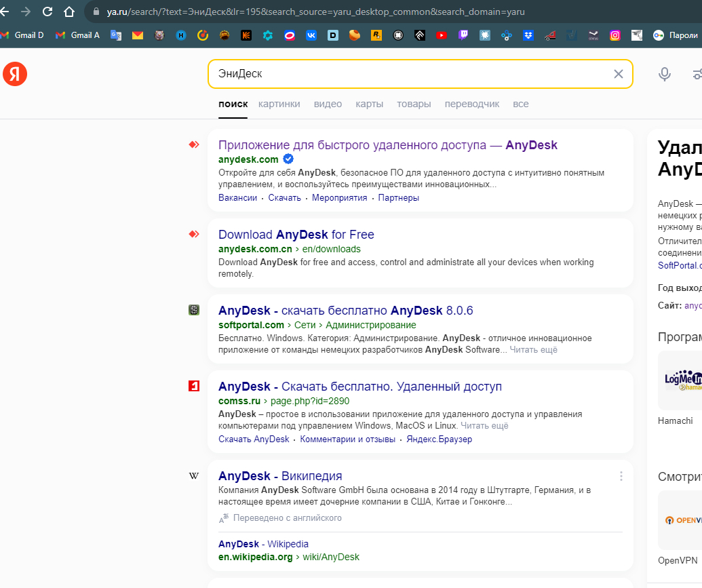Open the Партнеры sitelink
Viewport: 702px width, 588px height.
[x=398, y=197]
